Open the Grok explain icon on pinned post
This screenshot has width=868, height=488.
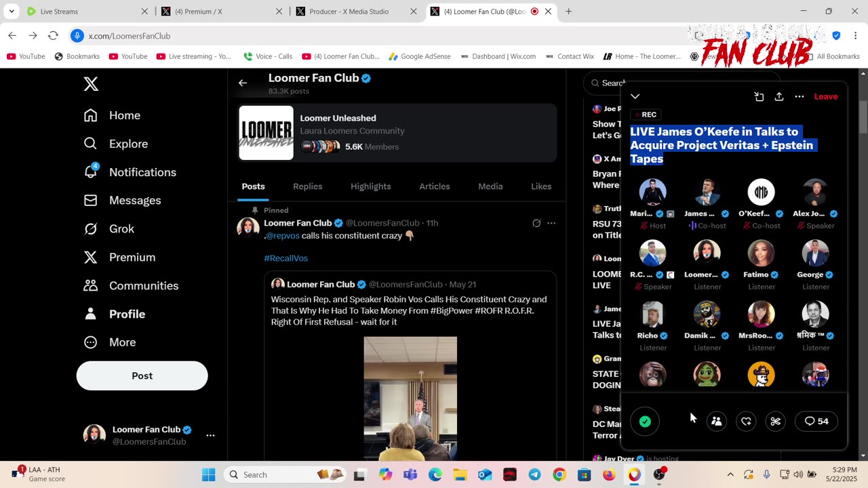536,223
